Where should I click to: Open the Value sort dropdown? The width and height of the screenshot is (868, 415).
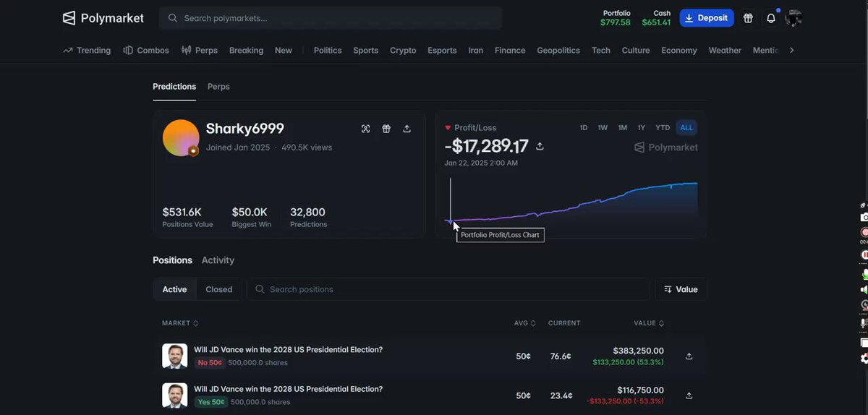pos(681,289)
